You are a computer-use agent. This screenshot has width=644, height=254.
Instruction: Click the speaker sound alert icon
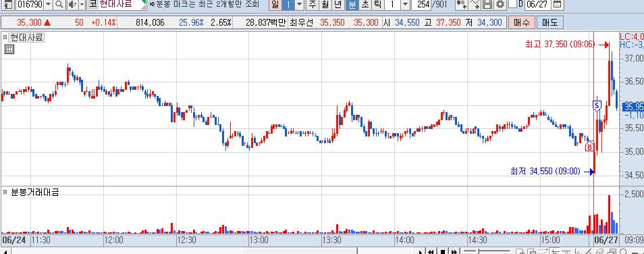72,5
